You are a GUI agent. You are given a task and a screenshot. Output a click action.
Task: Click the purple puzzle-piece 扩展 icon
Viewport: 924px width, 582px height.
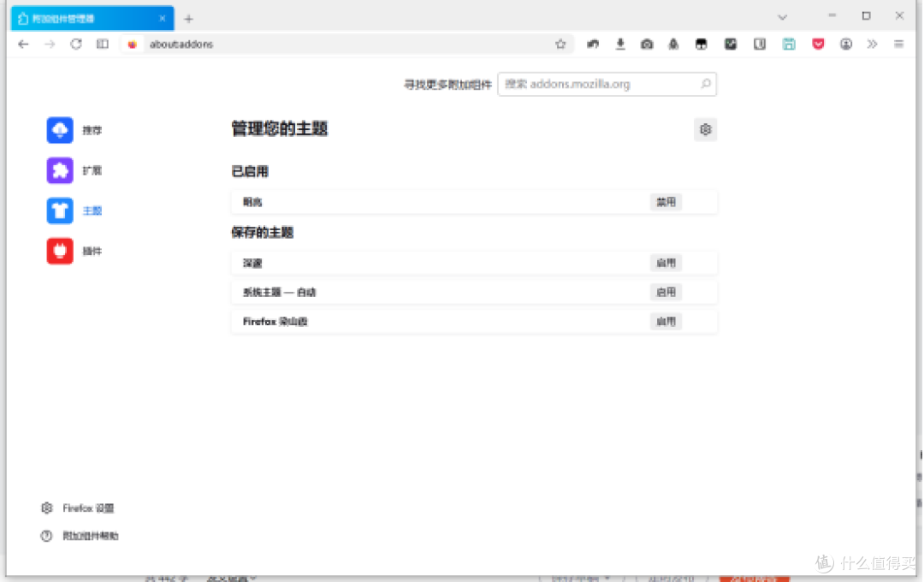(60, 170)
